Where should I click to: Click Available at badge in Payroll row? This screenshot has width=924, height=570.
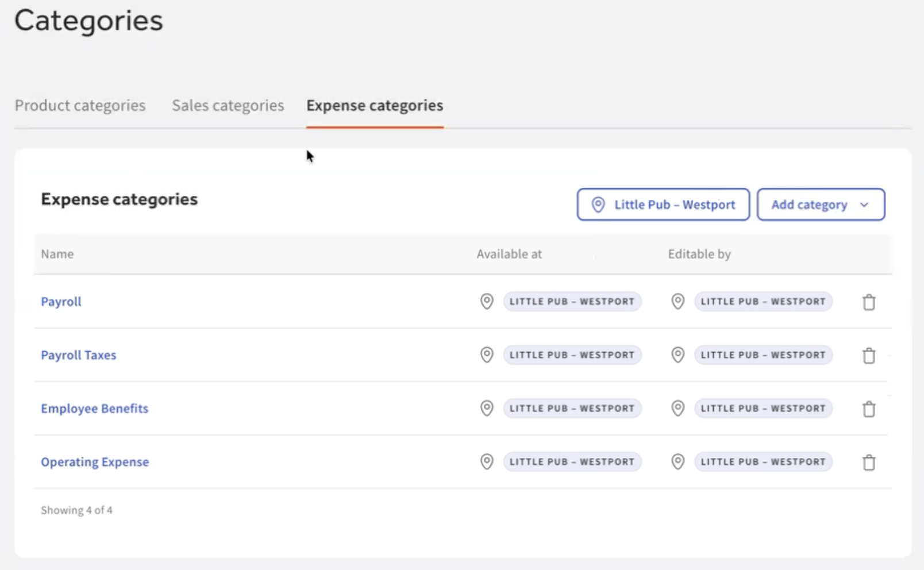click(572, 301)
